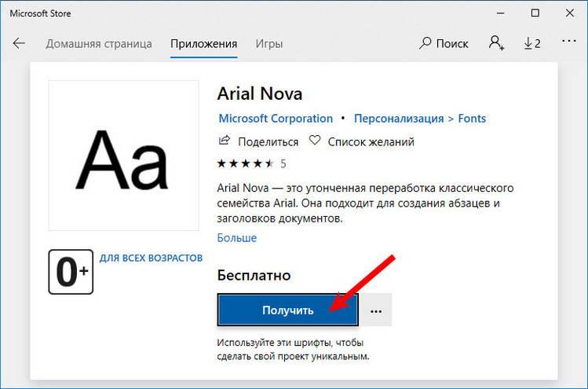Expand description with Больше link

coord(236,237)
